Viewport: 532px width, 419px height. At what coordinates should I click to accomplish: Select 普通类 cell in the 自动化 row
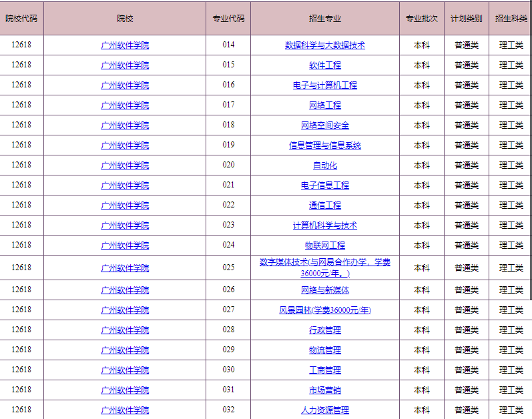point(467,165)
